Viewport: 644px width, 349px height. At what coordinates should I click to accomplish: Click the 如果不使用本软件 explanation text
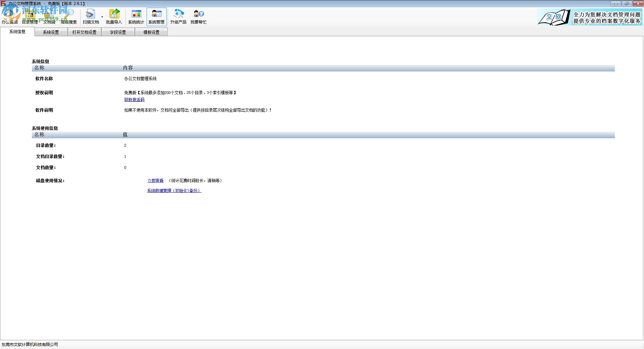(x=198, y=110)
